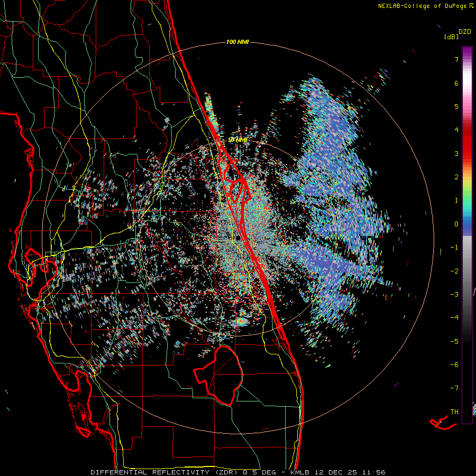
Task: Click the 2 value on the legend scale
Action: (x=456, y=177)
